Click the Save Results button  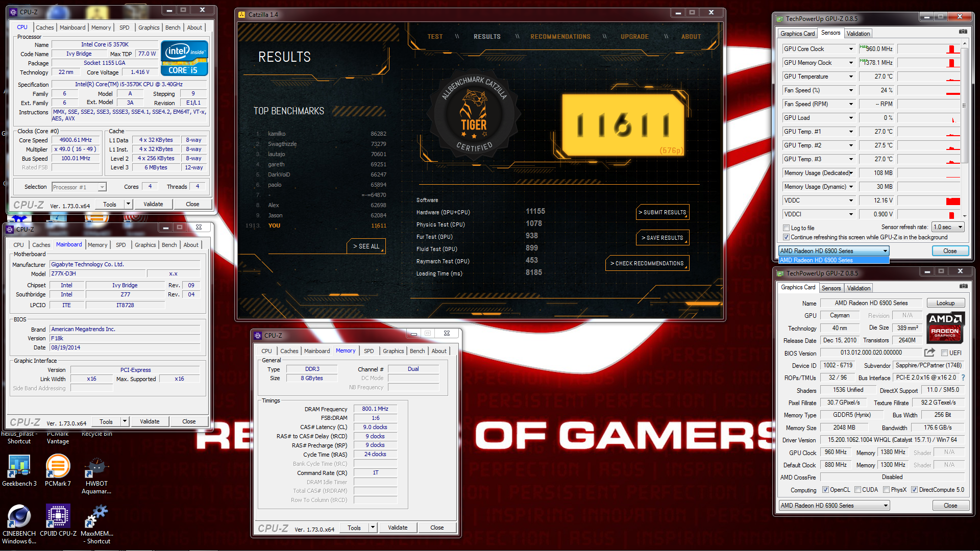point(663,238)
